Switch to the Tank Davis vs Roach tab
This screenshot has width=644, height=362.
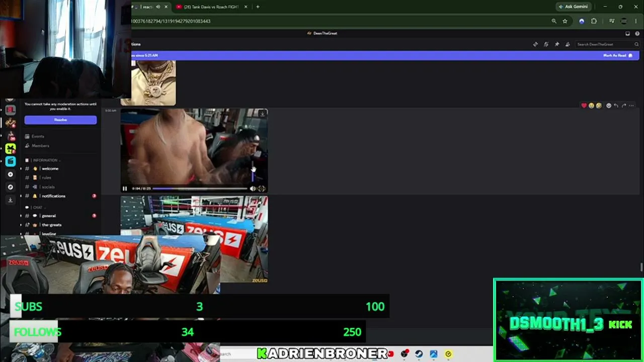[x=210, y=7]
